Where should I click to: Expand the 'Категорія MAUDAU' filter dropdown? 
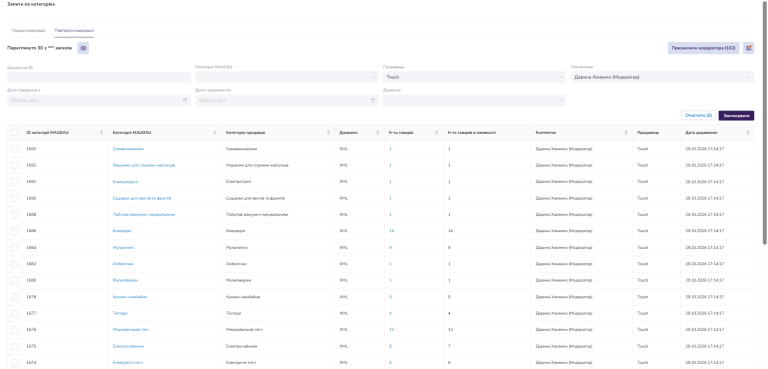(x=287, y=77)
